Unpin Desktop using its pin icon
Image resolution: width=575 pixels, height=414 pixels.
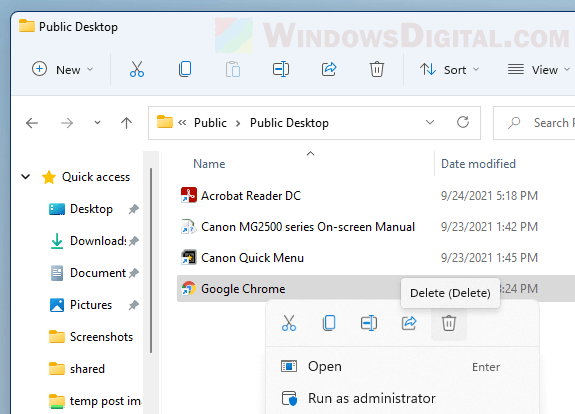click(x=133, y=209)
